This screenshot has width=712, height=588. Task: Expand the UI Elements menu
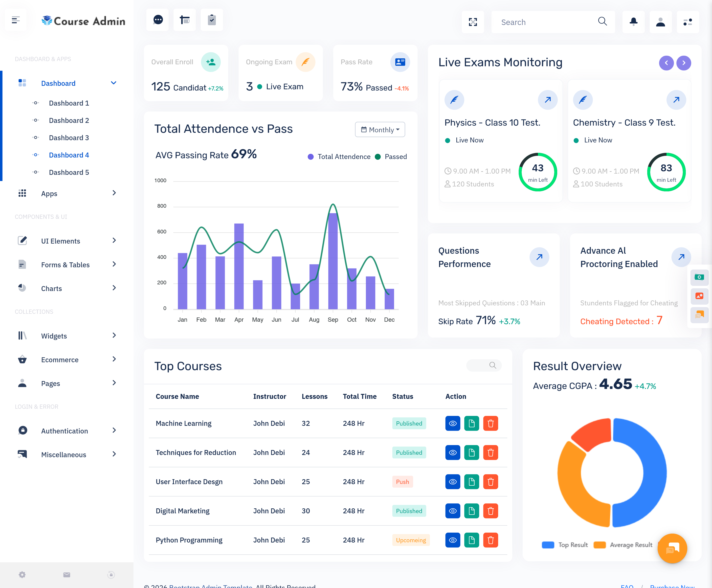67,241
